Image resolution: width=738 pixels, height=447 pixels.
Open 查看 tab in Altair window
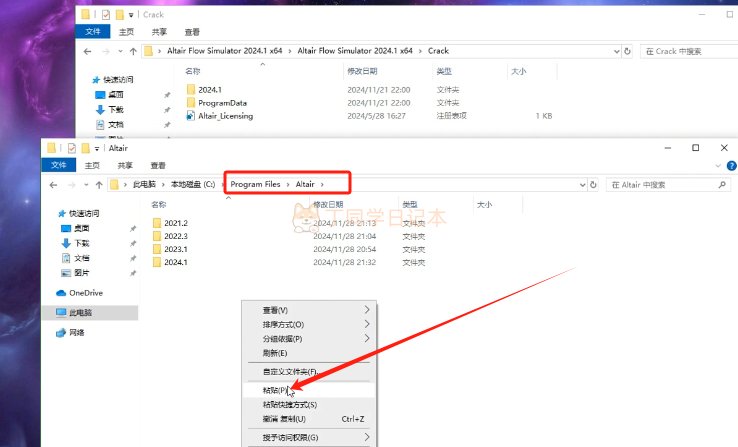click(x=158, y=166)
